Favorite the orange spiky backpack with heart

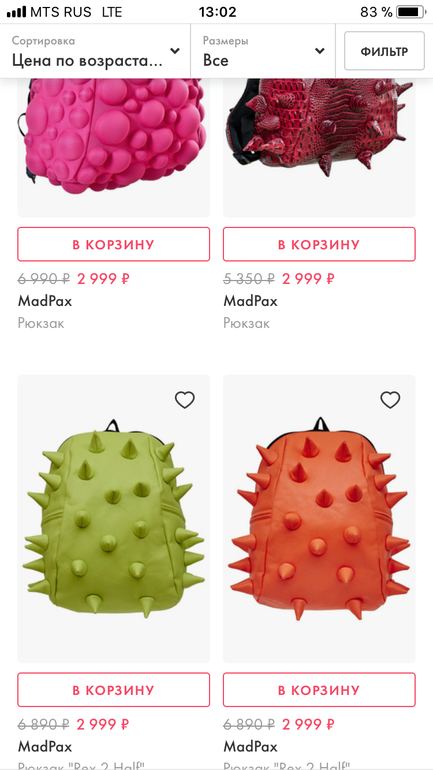pyautogui.click(x=390, y=400)
